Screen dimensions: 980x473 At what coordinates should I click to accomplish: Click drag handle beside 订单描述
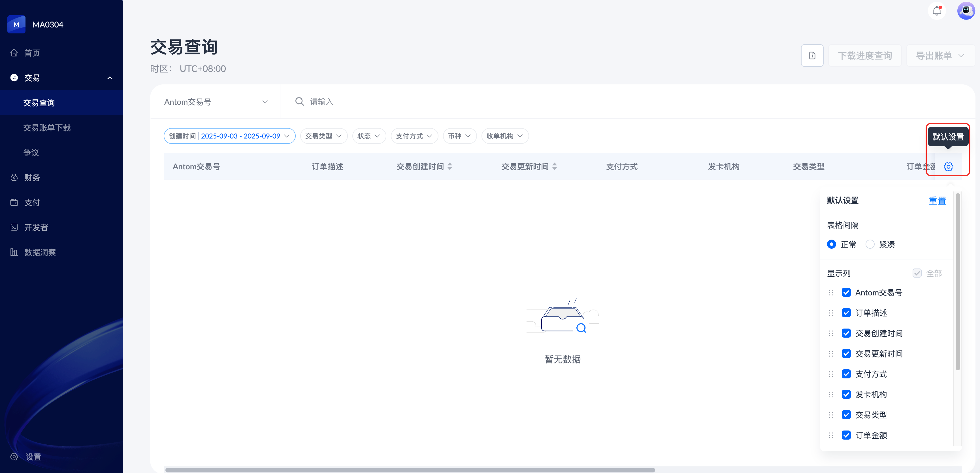coord(831,313)
